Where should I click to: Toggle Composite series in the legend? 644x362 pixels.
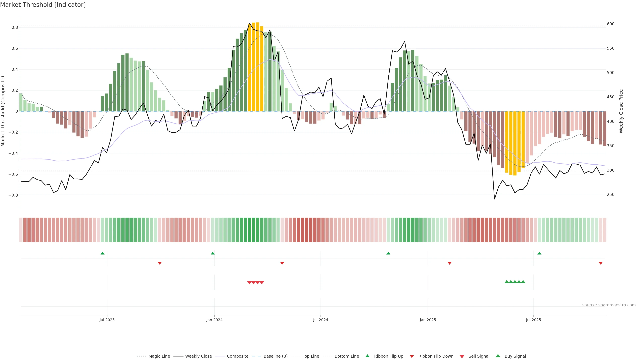(237, 356)
